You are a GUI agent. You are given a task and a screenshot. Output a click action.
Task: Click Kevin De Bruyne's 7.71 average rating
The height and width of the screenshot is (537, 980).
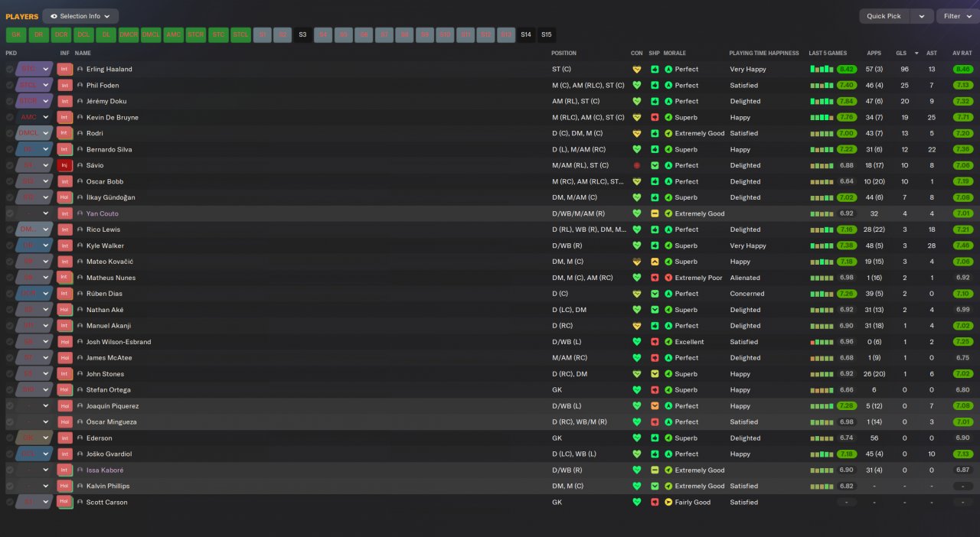(963, 117)
